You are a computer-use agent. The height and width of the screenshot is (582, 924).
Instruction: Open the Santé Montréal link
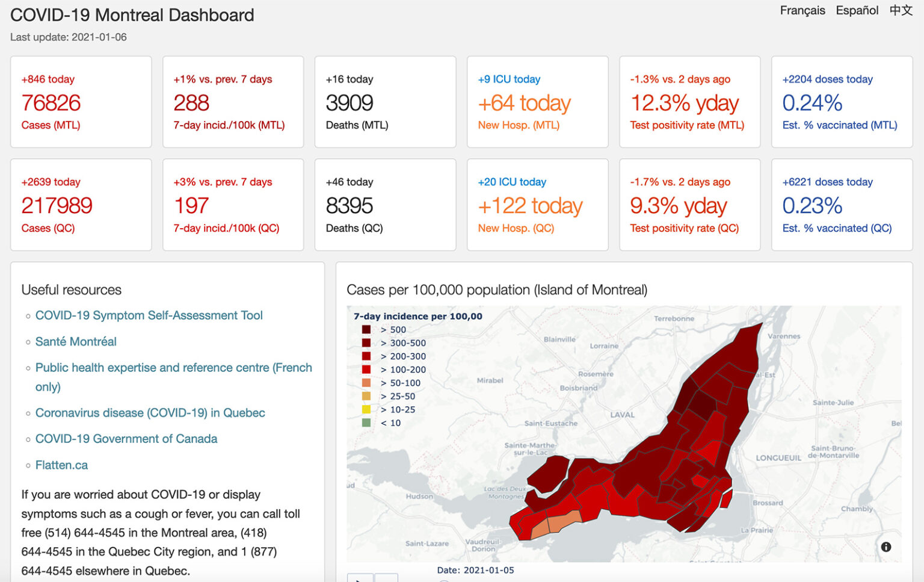[76, 342]
